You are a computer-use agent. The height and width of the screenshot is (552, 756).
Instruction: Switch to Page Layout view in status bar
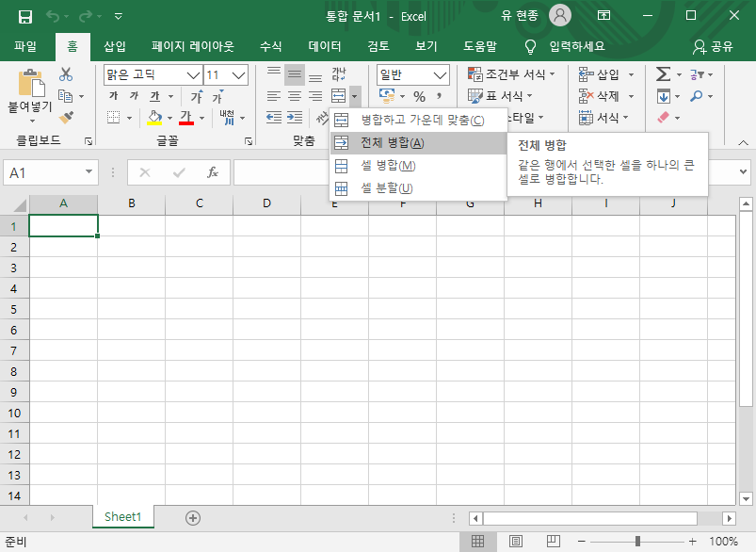[x=515, y=542]
